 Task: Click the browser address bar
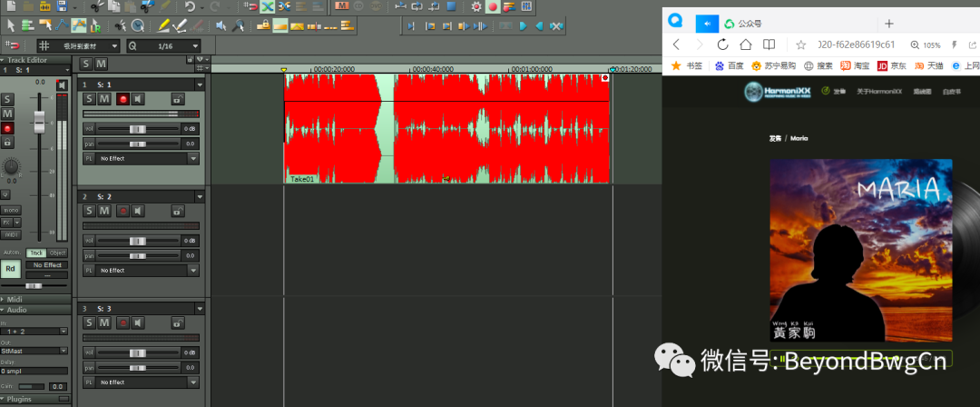(x=856, y=45)
